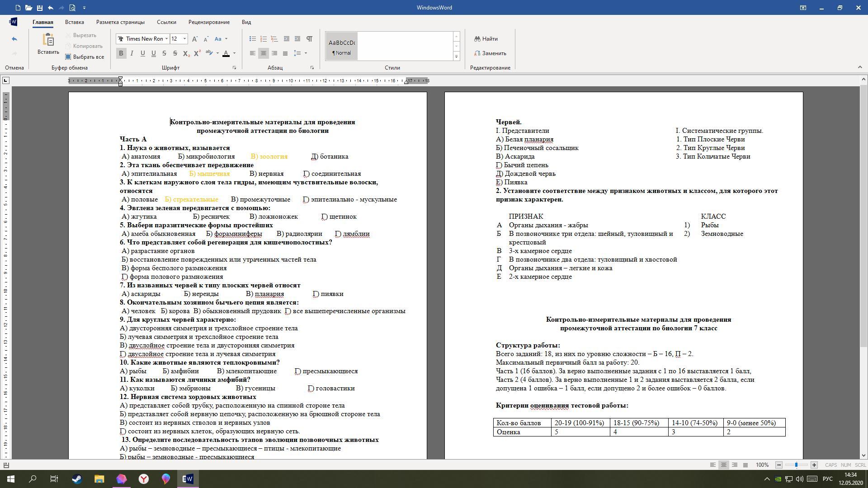The image size is (868, 488).
Task: Click the Найти button
Action: point(486,39)
